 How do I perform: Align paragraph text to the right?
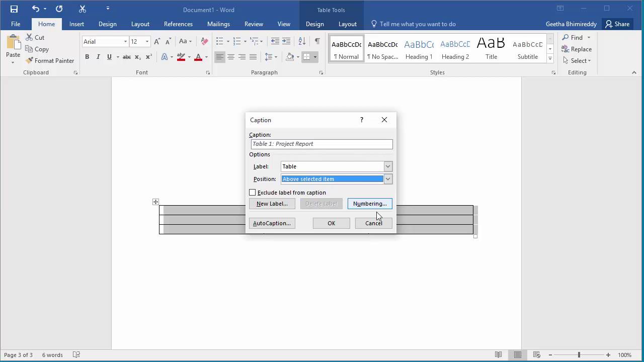click(x=242, y=57)
